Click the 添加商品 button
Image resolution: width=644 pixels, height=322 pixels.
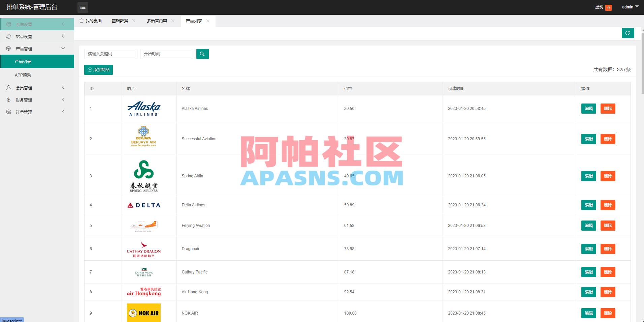click(x=98, y=69)
